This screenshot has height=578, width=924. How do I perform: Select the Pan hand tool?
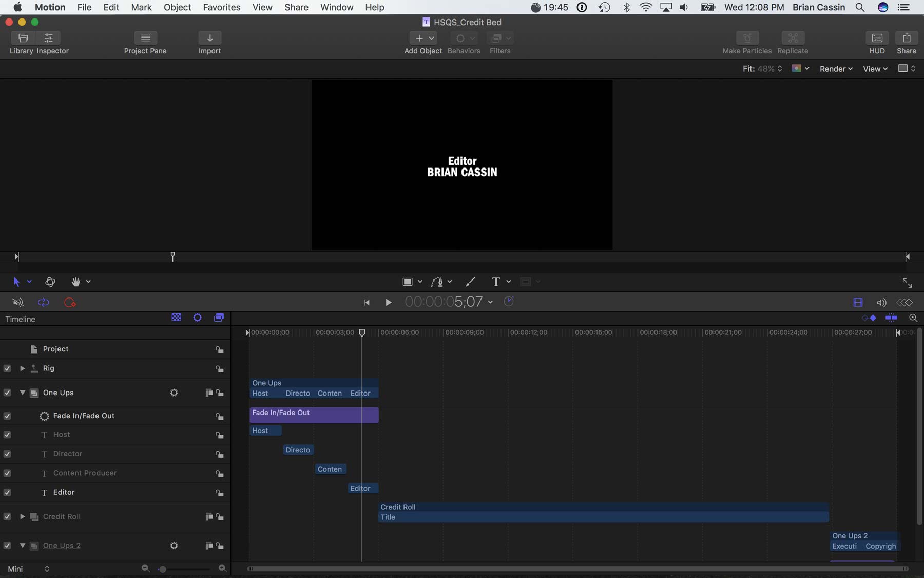(76, 282)
